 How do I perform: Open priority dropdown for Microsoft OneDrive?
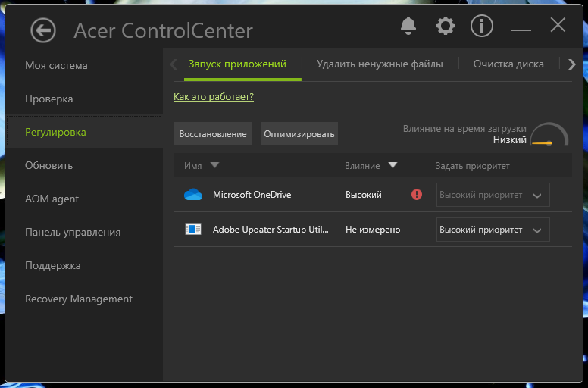pos(493,195)
